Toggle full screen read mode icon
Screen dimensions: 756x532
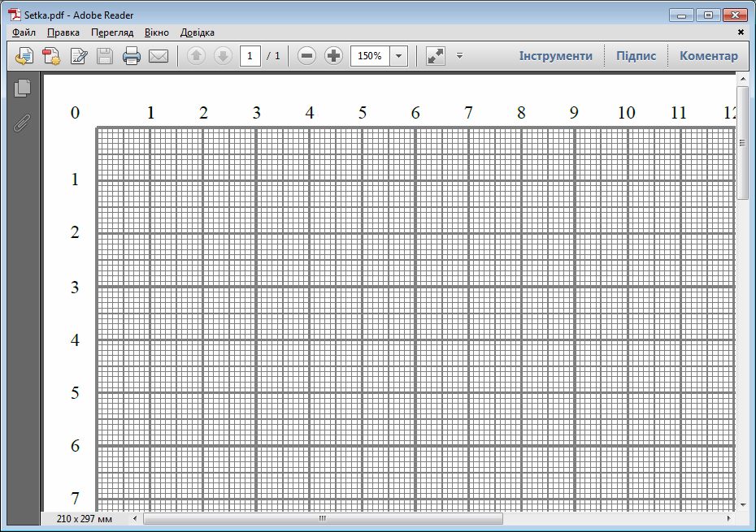pos(436,56)
